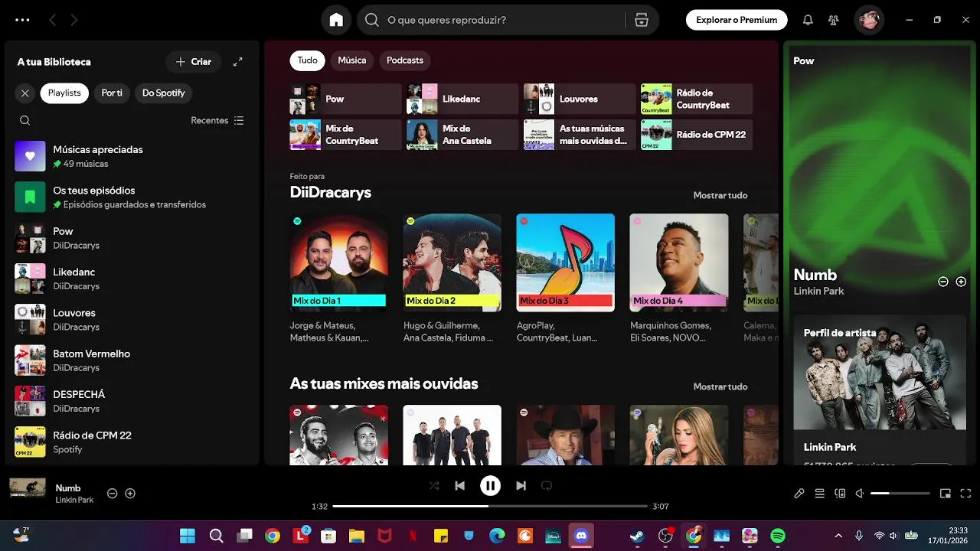980x551 pixels.
Task: Open Rádio de CountryBeat tile
Action: pyautogui.click(x=697, y=99)
